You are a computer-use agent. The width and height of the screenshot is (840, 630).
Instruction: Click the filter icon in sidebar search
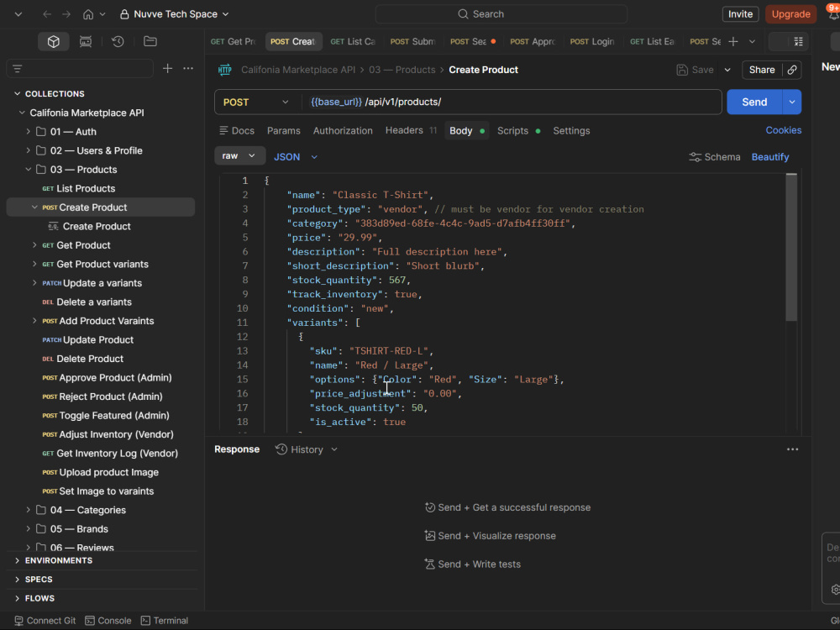click(x=17, y=69)
